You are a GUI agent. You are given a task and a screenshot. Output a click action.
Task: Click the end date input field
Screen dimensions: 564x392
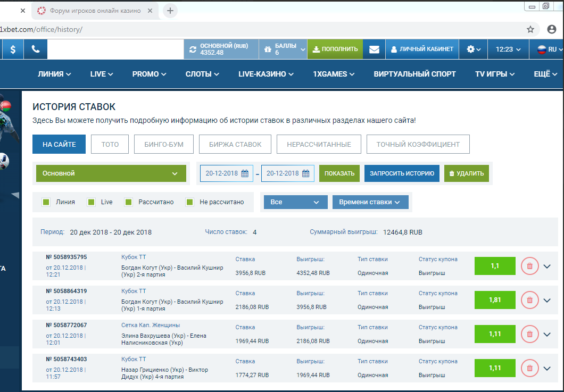click(x=282, y=173)
